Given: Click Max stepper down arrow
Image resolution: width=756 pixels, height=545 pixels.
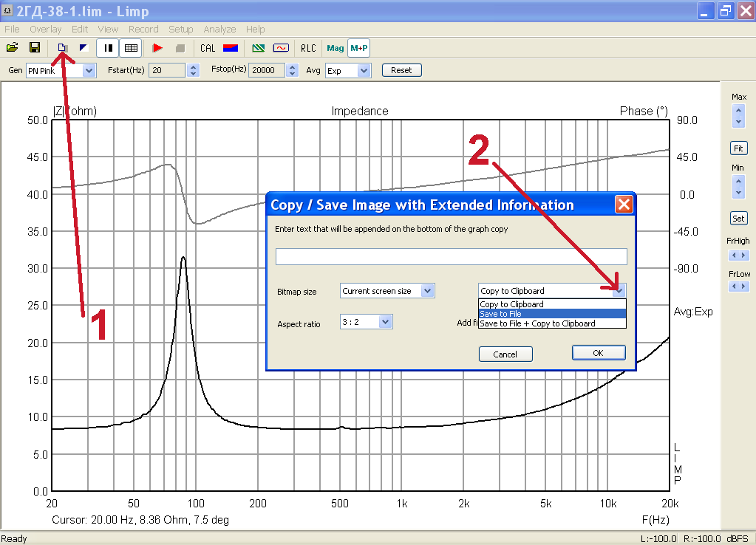Looking at the screenshot, I should (738, 121).
